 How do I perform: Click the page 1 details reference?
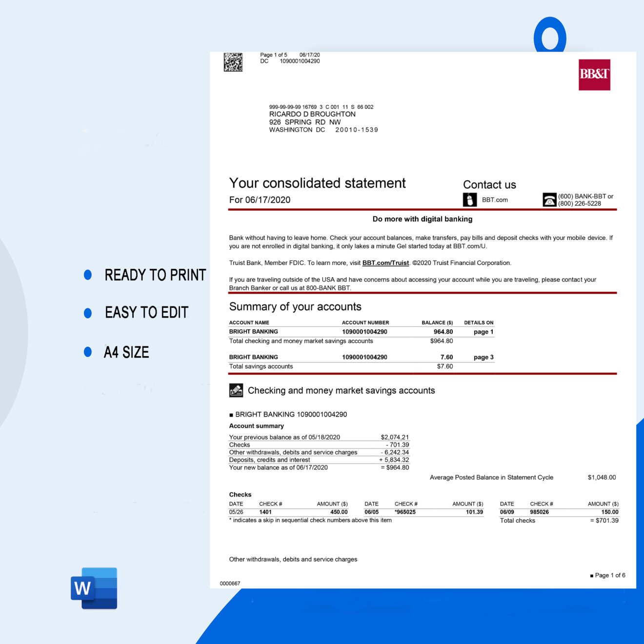(x=483, y=332)
